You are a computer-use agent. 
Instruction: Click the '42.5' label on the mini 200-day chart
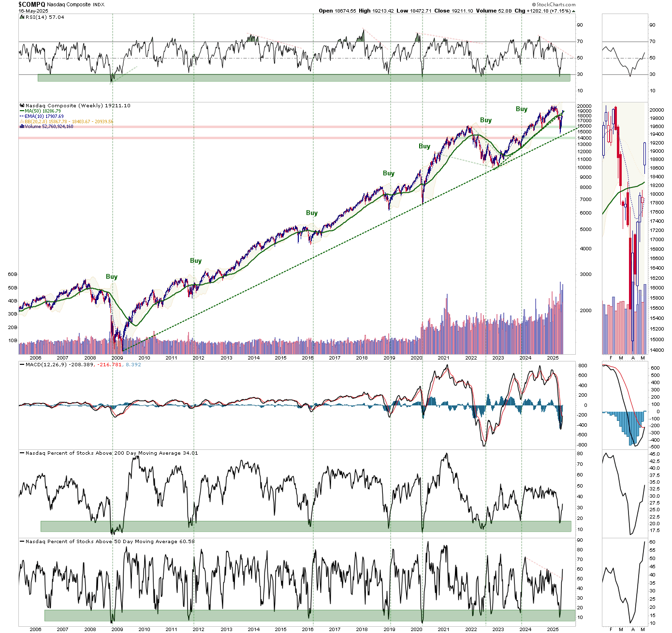coord(655,461)
